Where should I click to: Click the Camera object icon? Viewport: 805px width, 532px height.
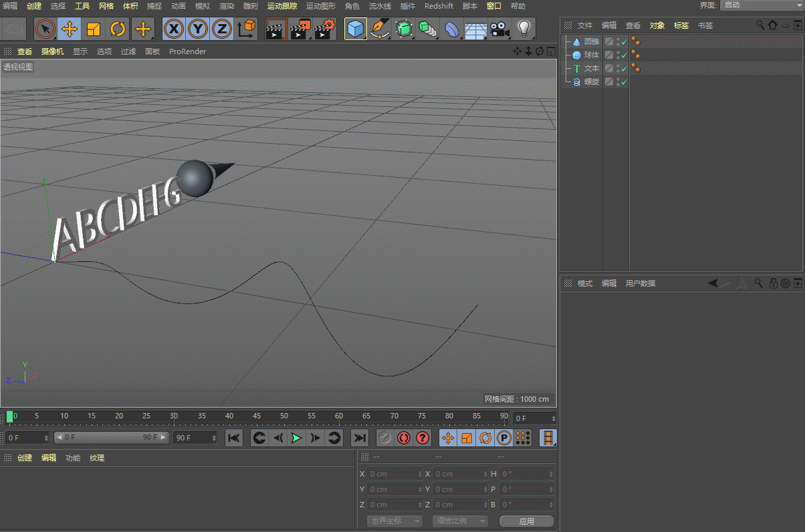[x=499, y=29]
